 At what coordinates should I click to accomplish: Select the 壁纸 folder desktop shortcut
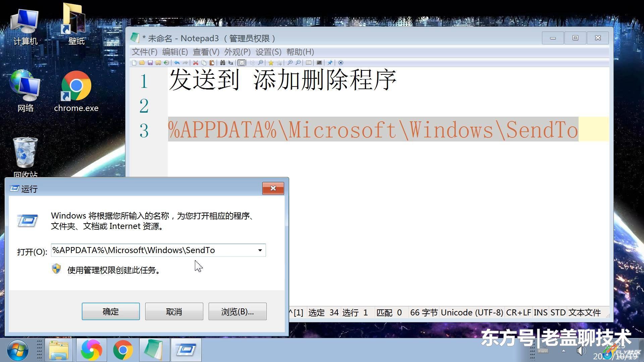76,24
